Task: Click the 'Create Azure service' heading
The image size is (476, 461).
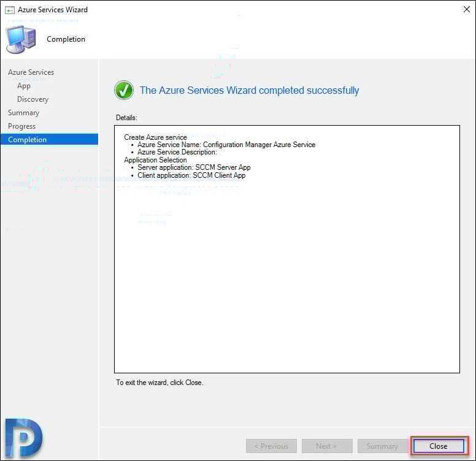Action: tap(155, 137)
